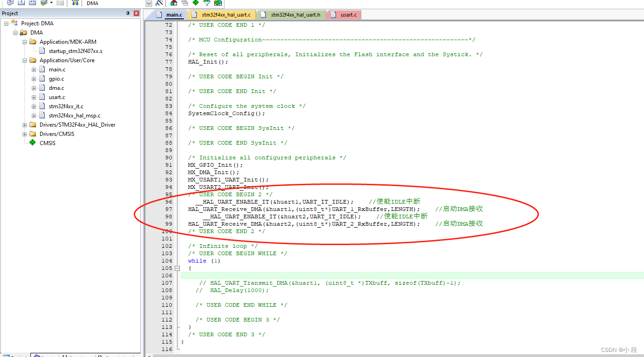
Task: Click the __HAL_UART_ENABLE_IT huart1 line
Action: click(274, 202)
